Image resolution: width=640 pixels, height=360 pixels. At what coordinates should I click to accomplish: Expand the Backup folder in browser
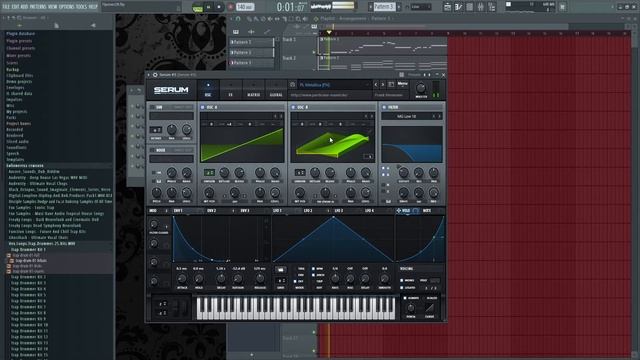pyautogui.click(x=13, y=70)
